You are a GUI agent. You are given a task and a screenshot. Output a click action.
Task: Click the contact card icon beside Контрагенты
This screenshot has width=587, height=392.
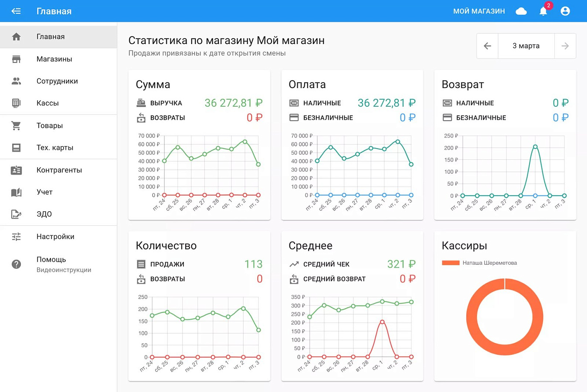coord(16,170)
